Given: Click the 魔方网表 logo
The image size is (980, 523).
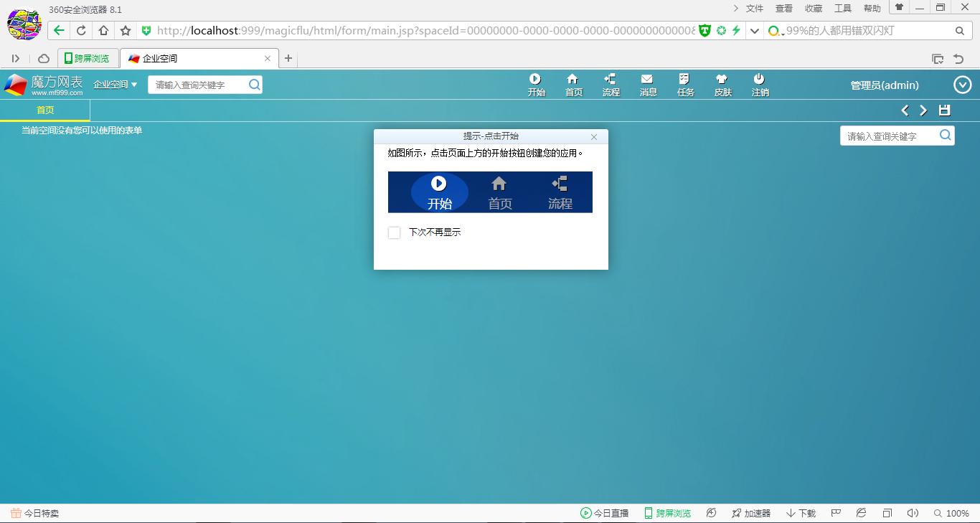Looking at the screenshot, I should [x=44, y=85].
